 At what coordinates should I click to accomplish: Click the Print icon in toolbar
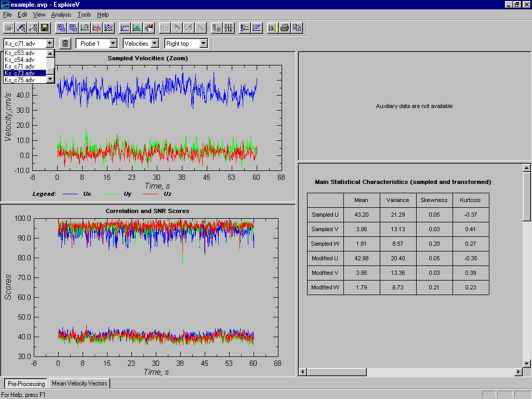click(284, 28)
